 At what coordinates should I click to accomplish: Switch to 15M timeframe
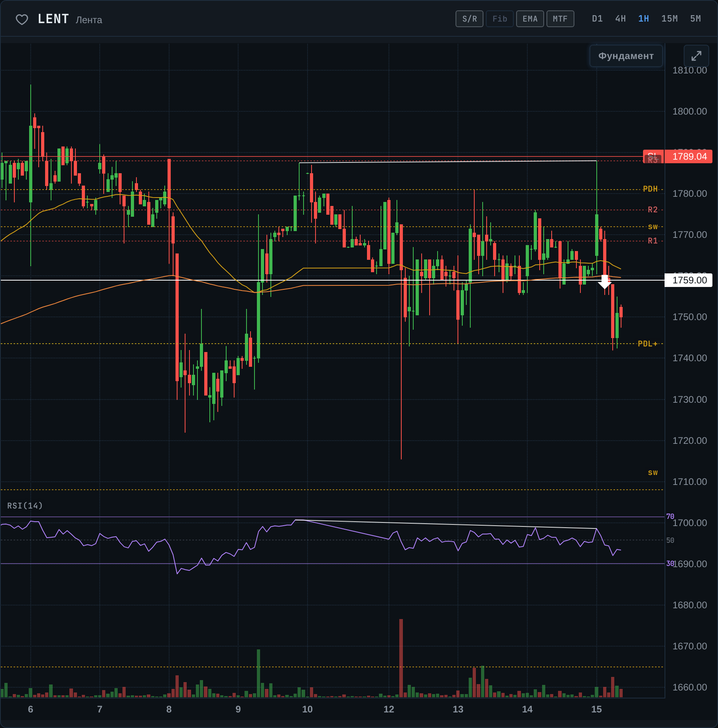(x=669, y=19)
